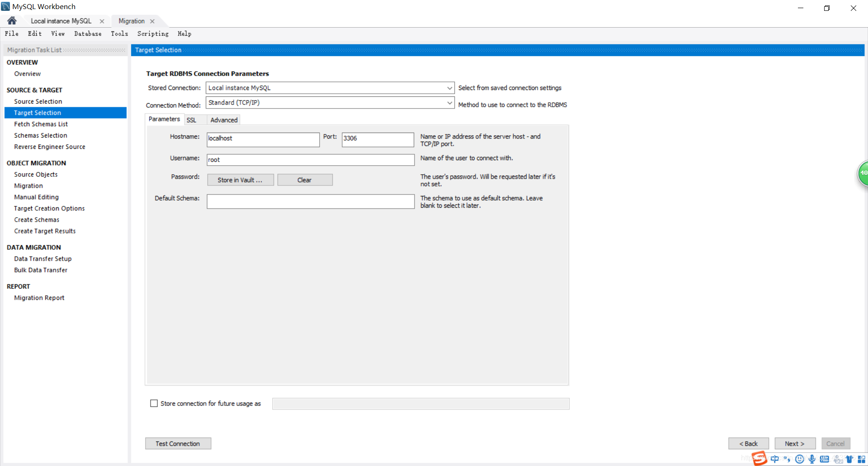Select the Parameters tab
The height and width of the screenshot is (466, 868).
point(164,119)
